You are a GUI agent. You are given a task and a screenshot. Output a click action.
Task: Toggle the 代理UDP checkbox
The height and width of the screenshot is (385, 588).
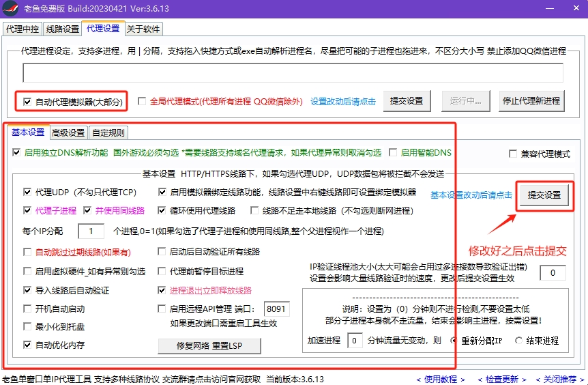tap(27, 192)
